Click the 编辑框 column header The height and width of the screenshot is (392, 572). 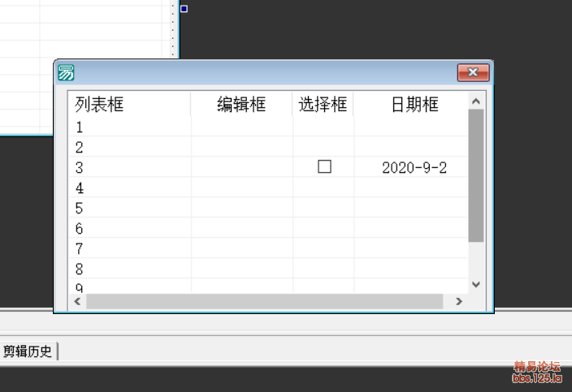241,104
